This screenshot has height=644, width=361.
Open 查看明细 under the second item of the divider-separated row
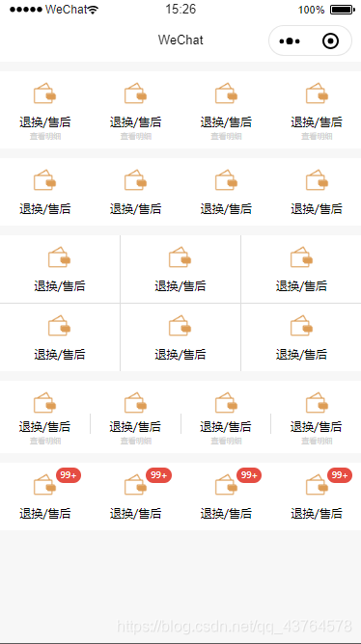coord(136,442)
